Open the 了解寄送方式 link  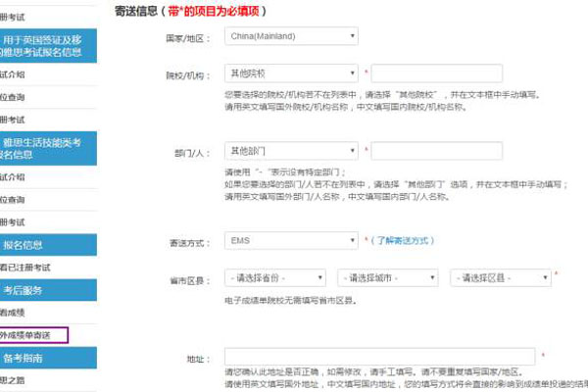(402, 240)
